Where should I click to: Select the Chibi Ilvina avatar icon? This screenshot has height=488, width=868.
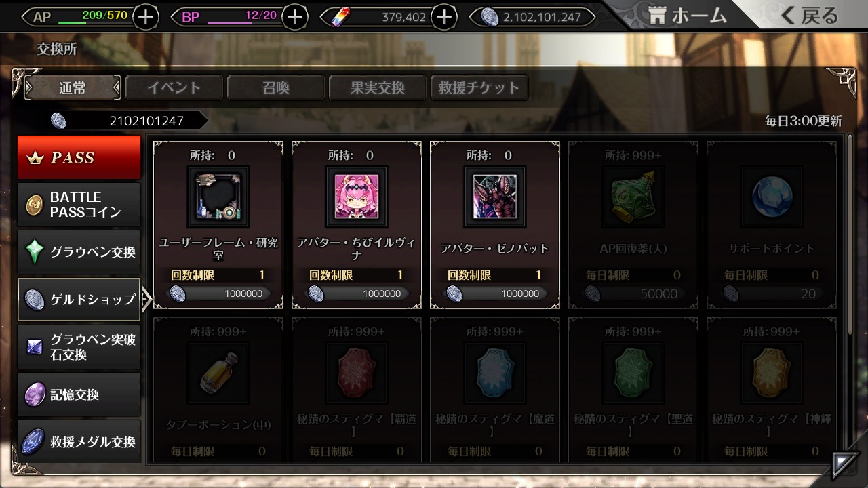pyautogui.click(x=357, y=197)
